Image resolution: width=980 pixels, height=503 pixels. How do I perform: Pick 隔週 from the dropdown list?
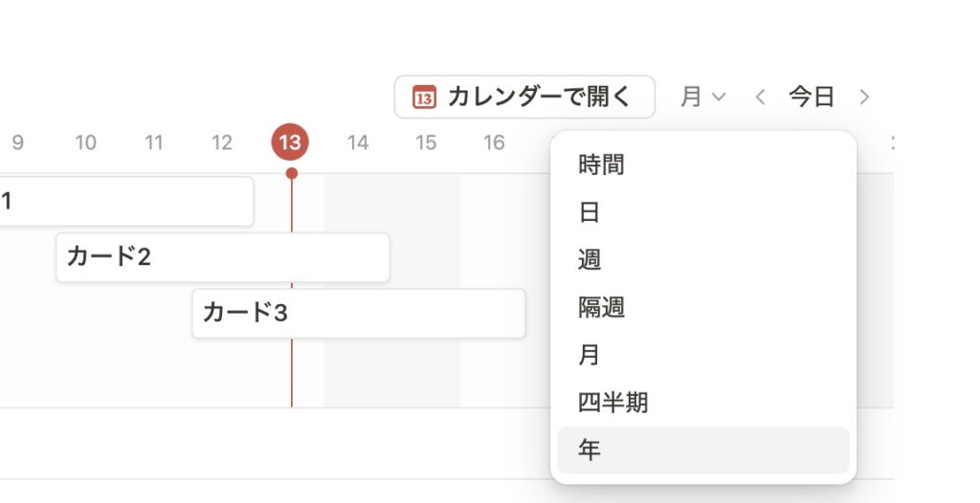tap(602, 307)
